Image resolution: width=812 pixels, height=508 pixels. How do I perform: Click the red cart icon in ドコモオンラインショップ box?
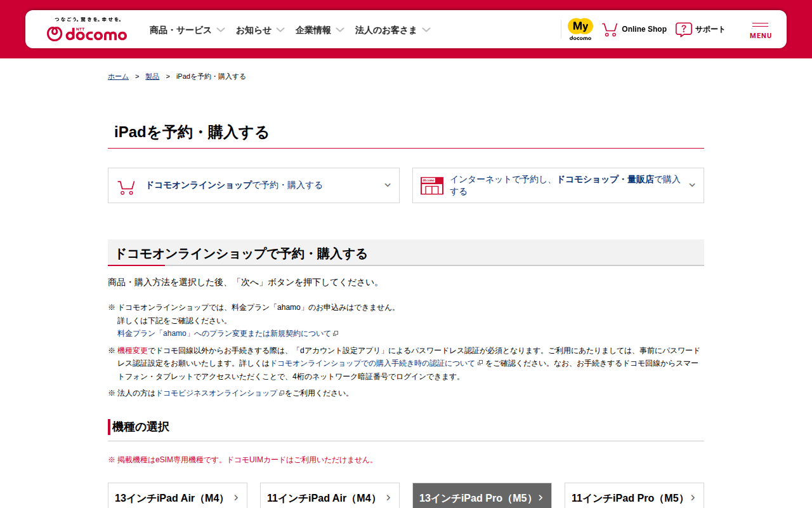click(x=126, y=187)
